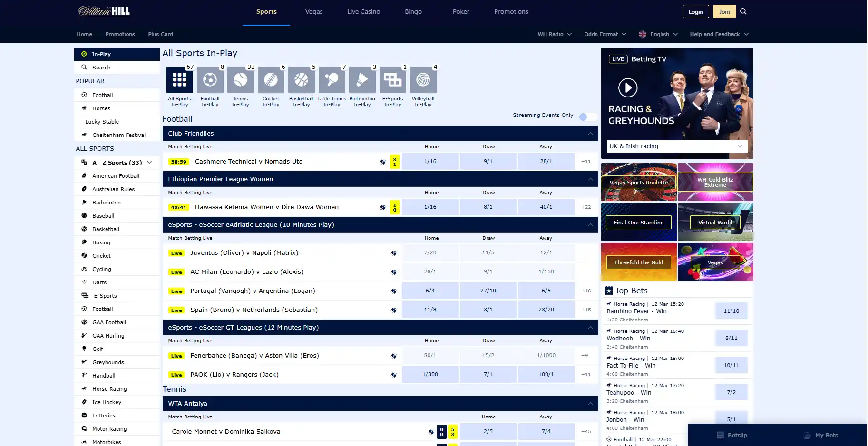
Task: Select Badminton In-Play sport icon
Action: 362,80
